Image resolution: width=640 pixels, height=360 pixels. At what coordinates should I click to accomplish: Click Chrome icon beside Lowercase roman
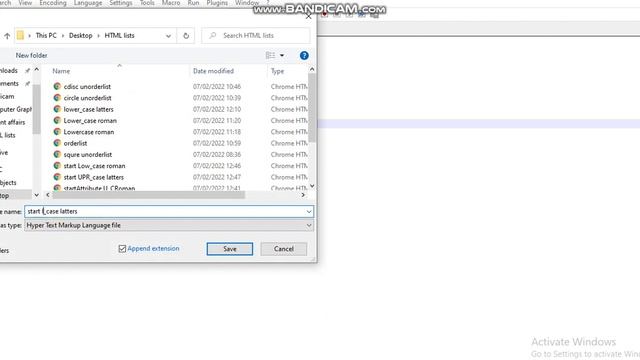click(x=57, y=132)
